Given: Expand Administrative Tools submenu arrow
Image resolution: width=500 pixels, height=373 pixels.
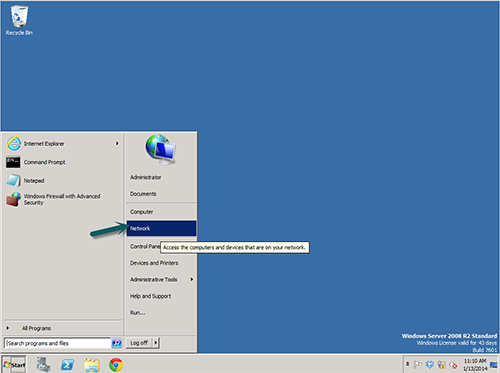Looking at the screenshot, I should coord(192,279).
